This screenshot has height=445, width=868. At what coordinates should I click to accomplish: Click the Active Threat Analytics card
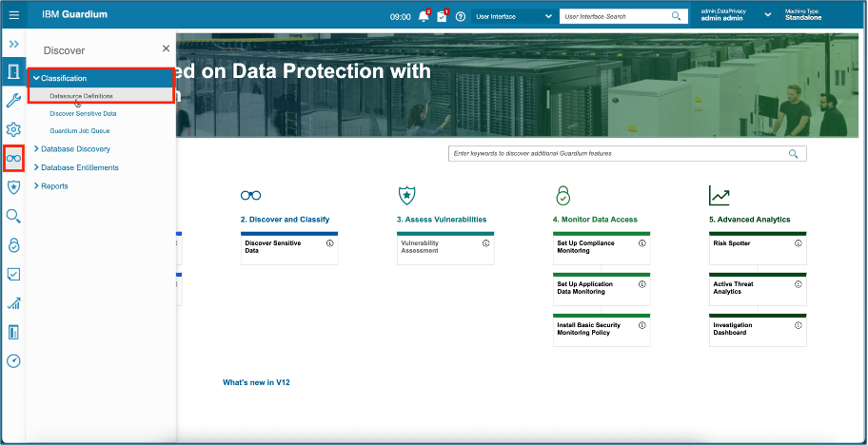[x=758, y=290]
